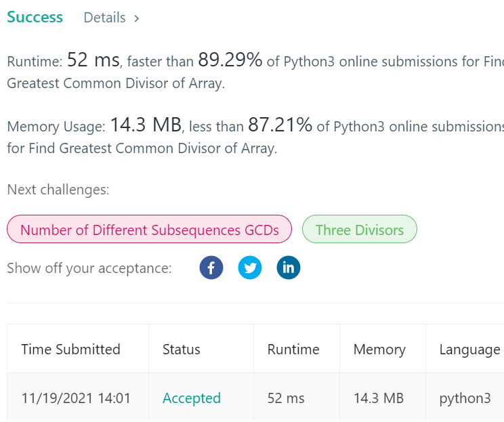The width and height of the screenshot is (504, 422).
Task: Click the Language column header
Action: 469,350
